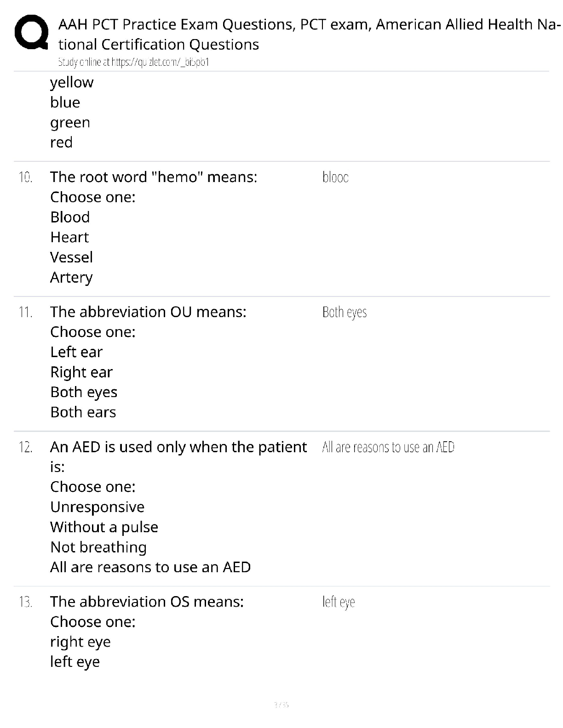Click the Quizlet Q logo icon
The height and width of the screenshot is (728, 563).
coord(32,32)
